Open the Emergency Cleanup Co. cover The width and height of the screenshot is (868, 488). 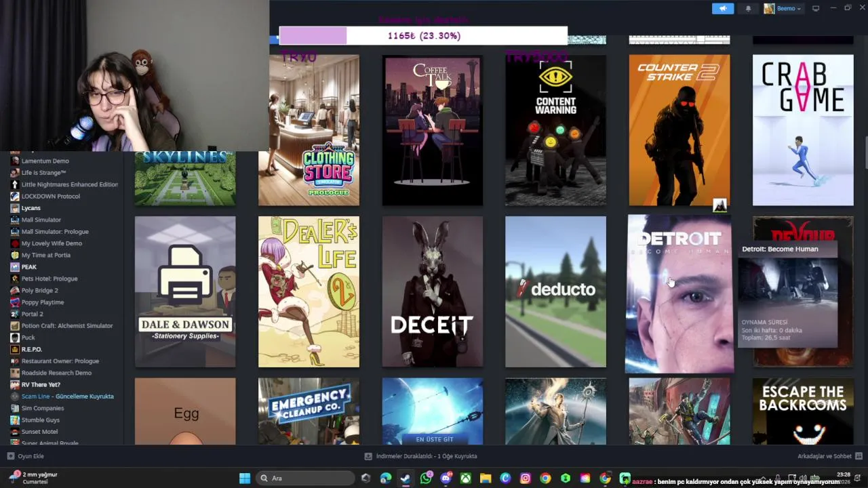coord(309,411)
